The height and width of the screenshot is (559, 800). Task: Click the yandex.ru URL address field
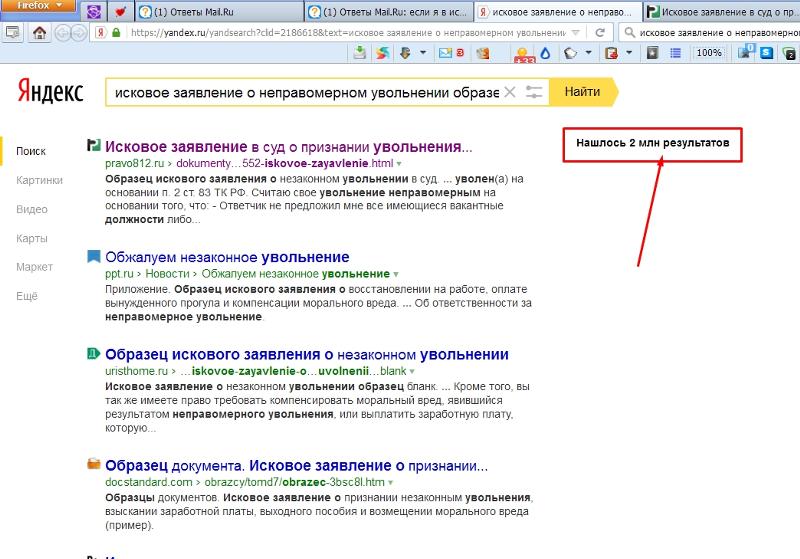pos(348,33)
